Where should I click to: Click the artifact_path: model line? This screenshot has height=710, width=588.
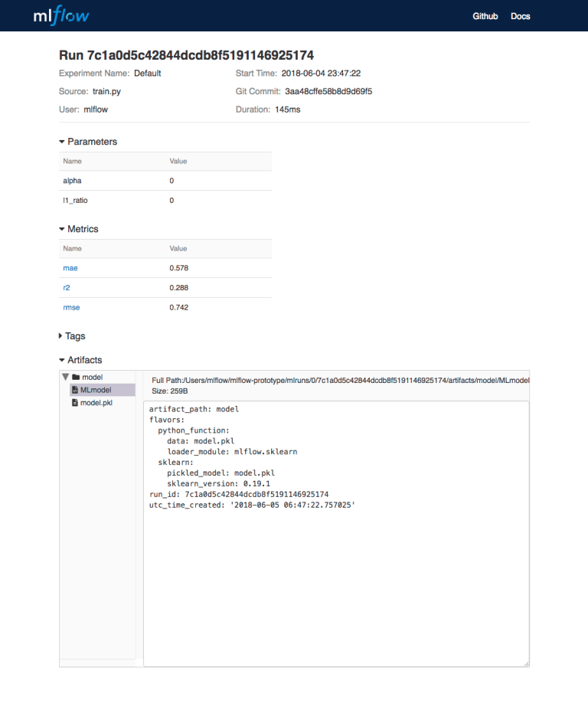194,409
